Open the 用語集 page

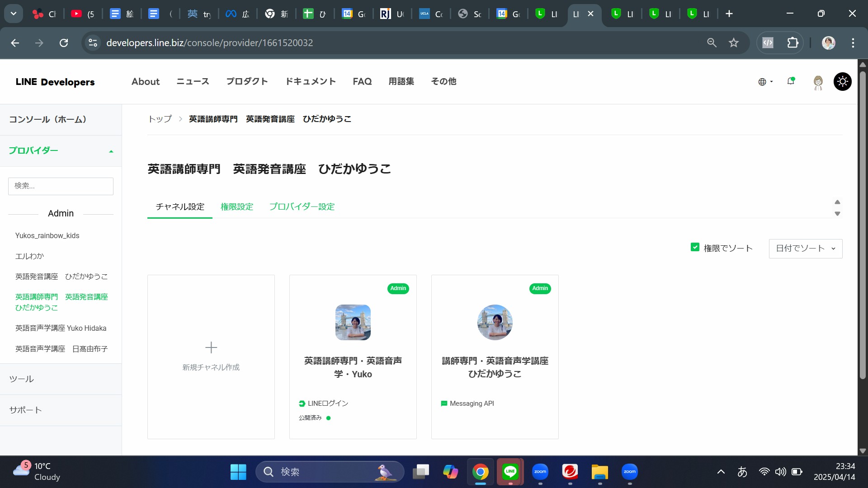pos(401,82)
